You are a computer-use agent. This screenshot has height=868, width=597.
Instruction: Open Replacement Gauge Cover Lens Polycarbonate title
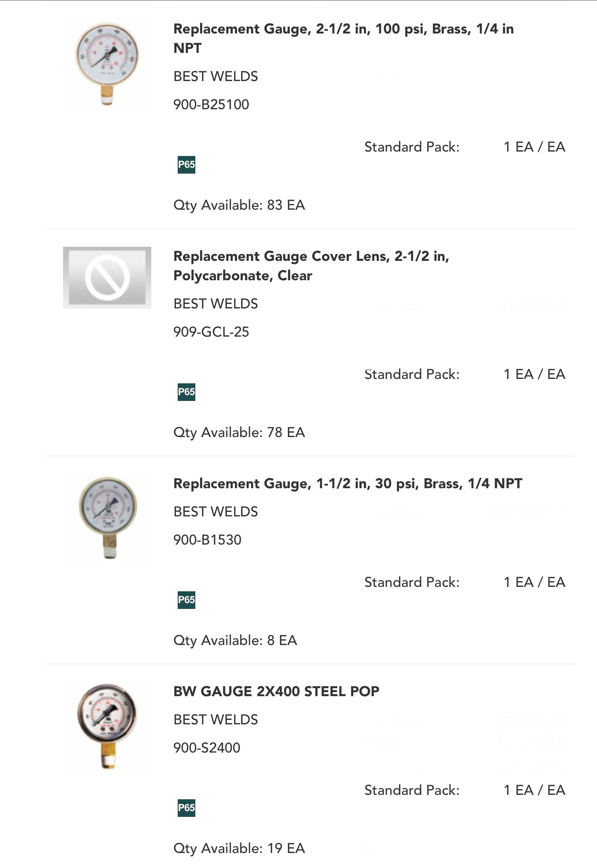[x=311, y=266]
